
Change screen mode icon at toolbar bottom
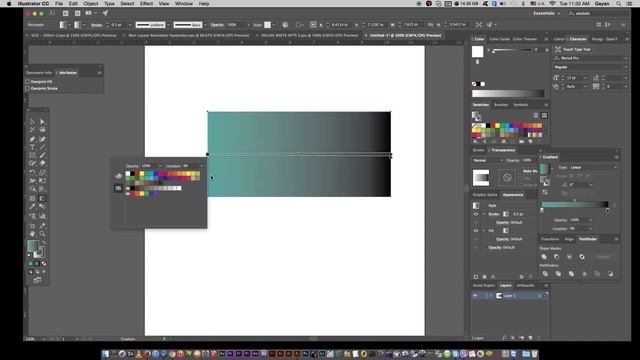click(37, 280)
